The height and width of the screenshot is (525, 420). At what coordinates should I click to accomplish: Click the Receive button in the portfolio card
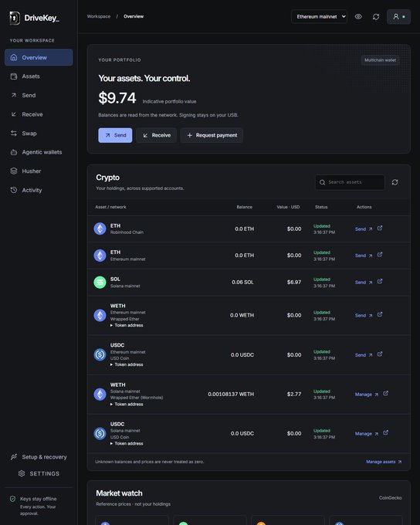[x=157, y=135]
